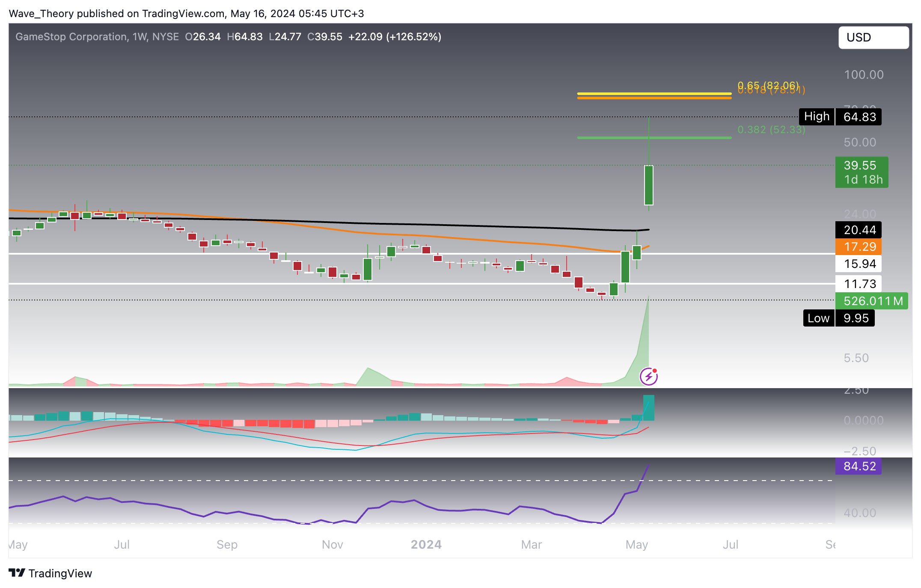Click the 0.382 (52.33) Fibonacci level label
This screenshot has height=588, width=921.
coord(770,130)
